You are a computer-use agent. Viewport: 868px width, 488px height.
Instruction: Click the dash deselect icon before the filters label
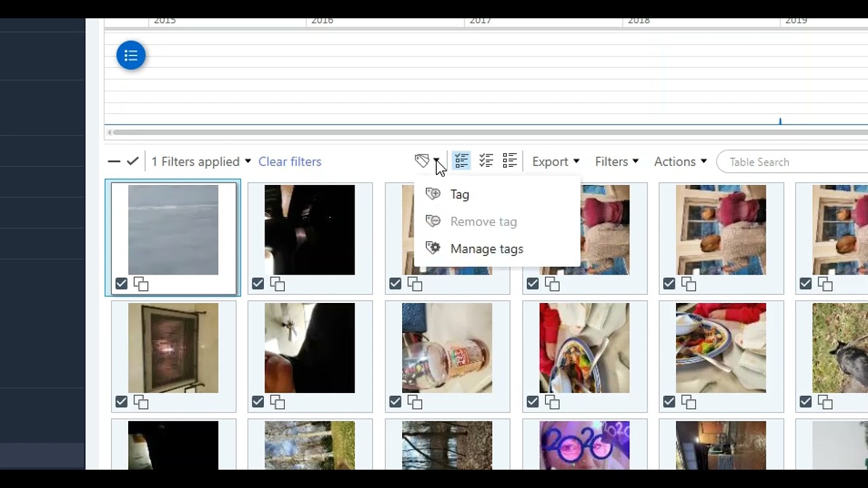click(x=114, y=161)
